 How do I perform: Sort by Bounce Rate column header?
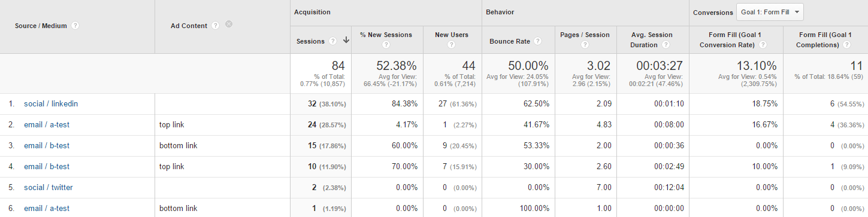(x=510, y=42)
